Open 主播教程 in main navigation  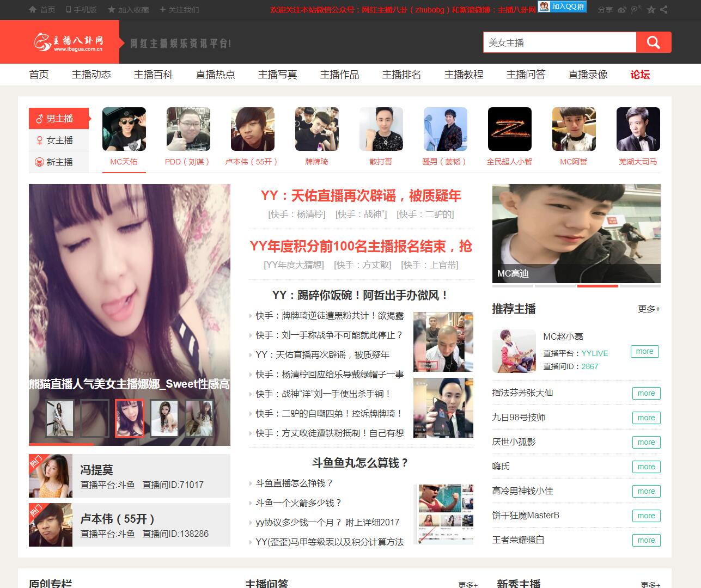(464, 75)
